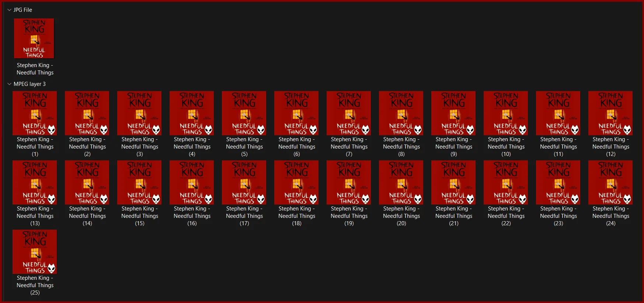The height and width of the screenshot is (303, 644).
Task: Click file name label ending in (9)
Action: point(454,147)
